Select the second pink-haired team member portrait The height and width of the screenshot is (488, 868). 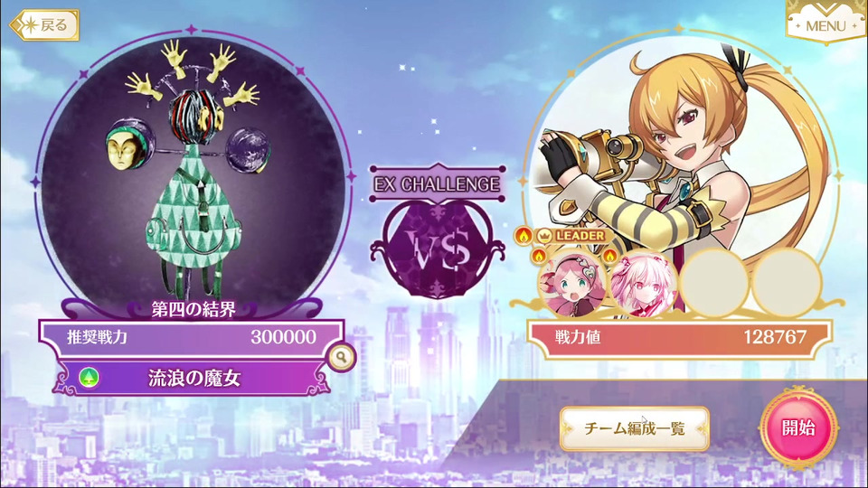[643, 283]
